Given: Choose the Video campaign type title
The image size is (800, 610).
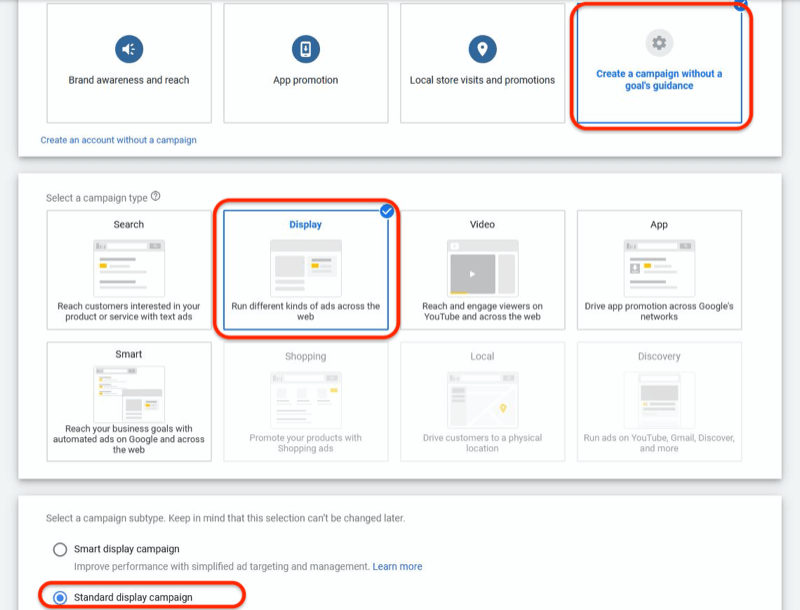Looking at the screenshot, I should click(x=482, y=224).
